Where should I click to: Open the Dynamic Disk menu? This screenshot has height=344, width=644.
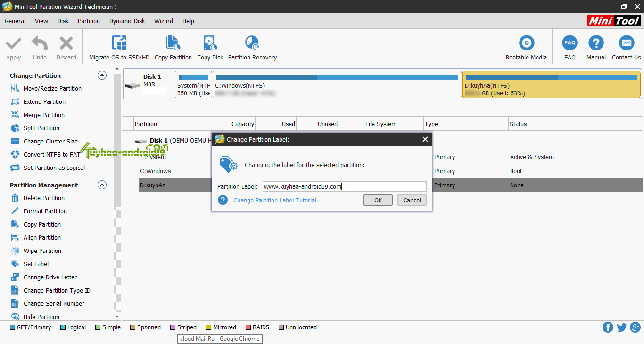[x=127, y=21]
